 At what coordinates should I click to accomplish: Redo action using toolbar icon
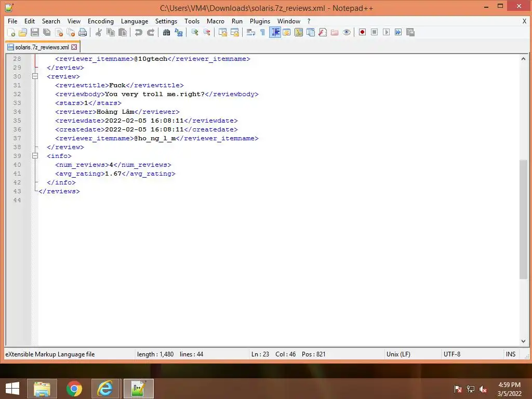click(x=151, y=32)
